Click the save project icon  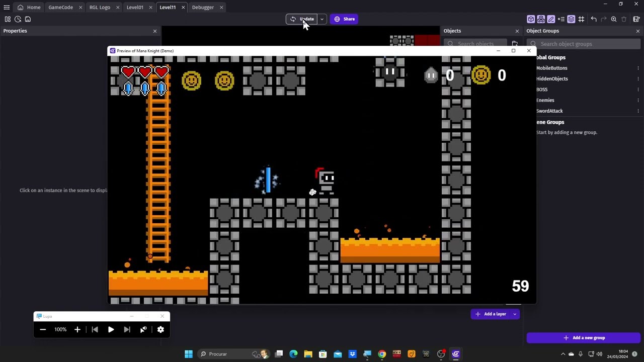pyautogui.click(x=28, y=19)
